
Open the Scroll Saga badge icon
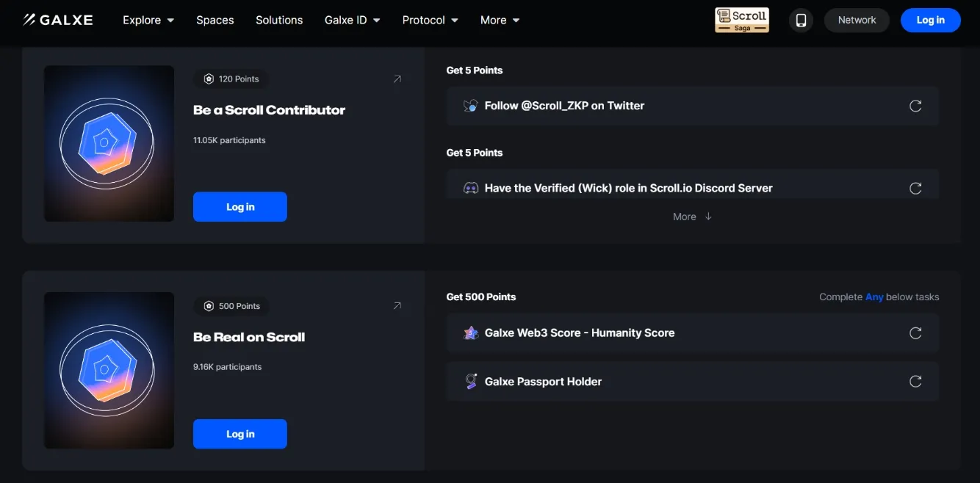pyautogui.click(x=741, y=20)
